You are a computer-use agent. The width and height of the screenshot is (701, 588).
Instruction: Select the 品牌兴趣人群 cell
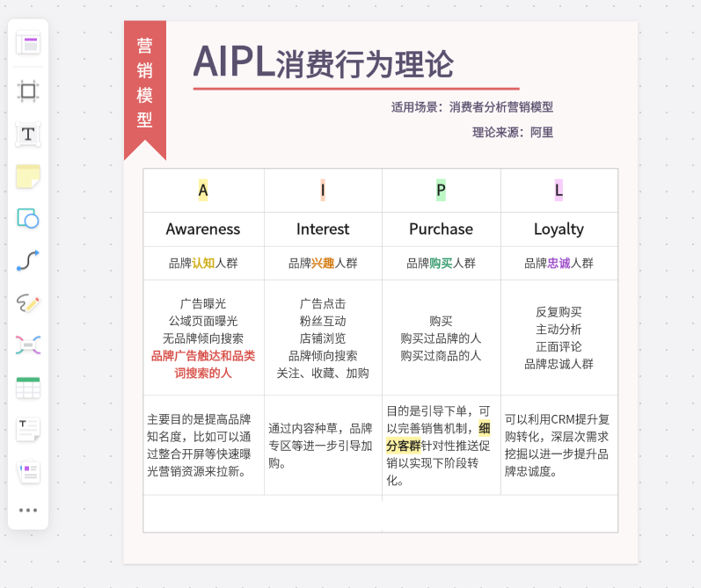pyautogui.click(x=323, y=263)
